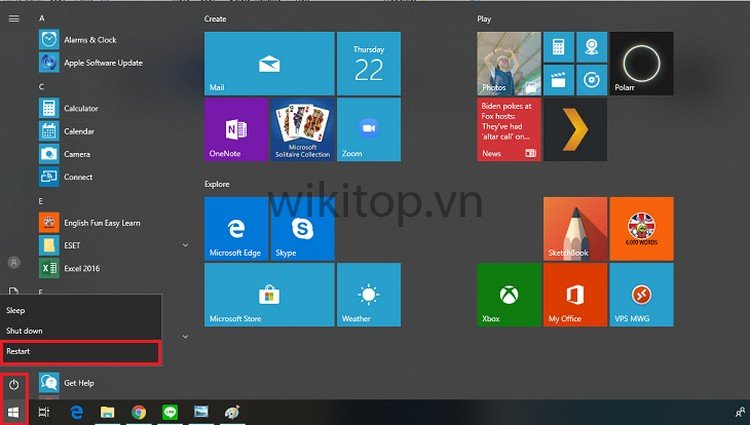Open the Microsoft Edge tile
Screen dimensions: 750x425
[x=236, y=228]
